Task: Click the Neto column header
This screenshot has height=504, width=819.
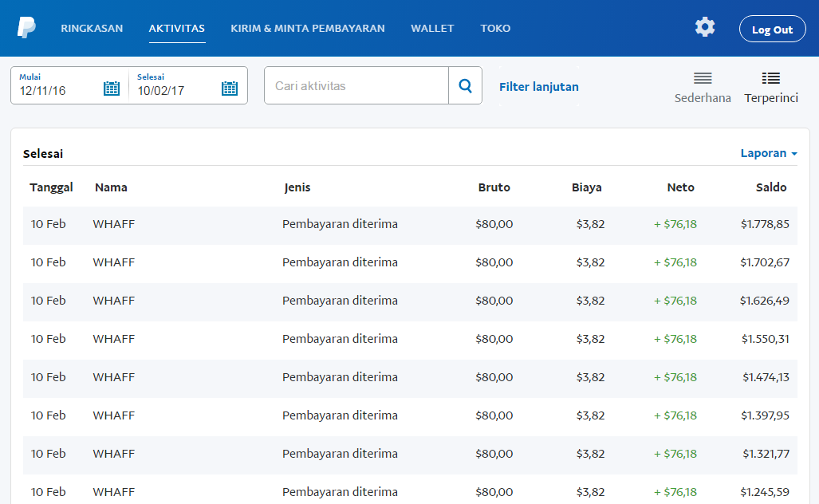Action: (x=680, y=187)
